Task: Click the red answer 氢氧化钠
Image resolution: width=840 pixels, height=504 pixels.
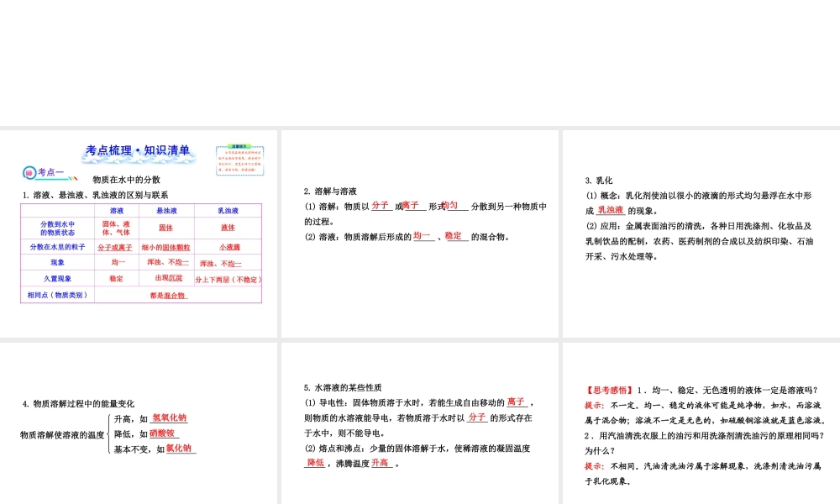Action: click(170, 417)
